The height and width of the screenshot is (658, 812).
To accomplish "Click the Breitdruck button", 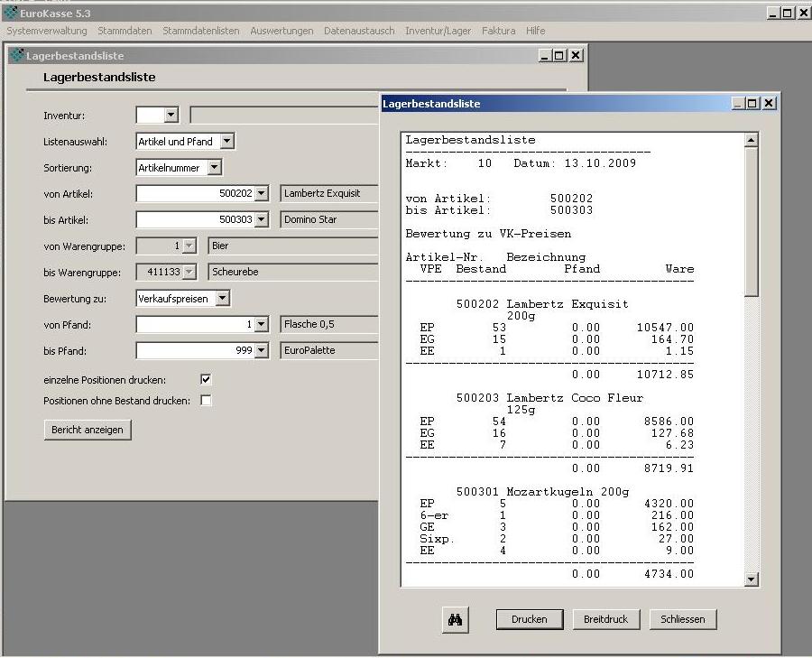I will pos(605,619).
